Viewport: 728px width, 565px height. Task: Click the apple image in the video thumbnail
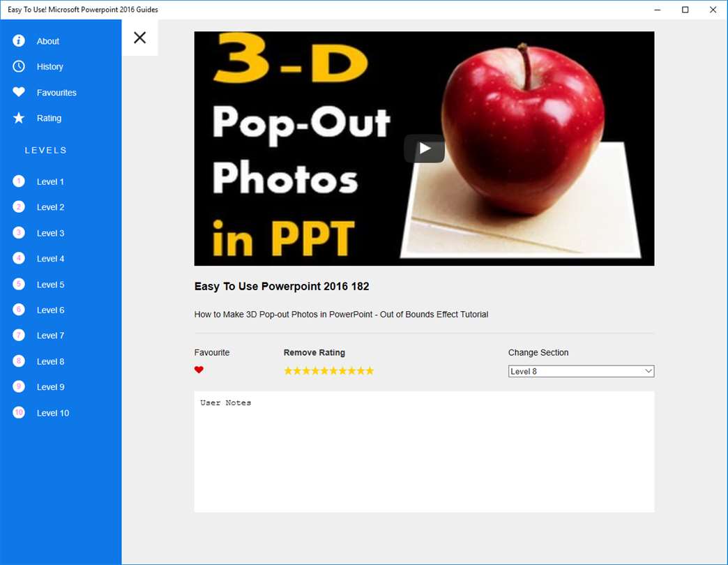coord(523,130)
